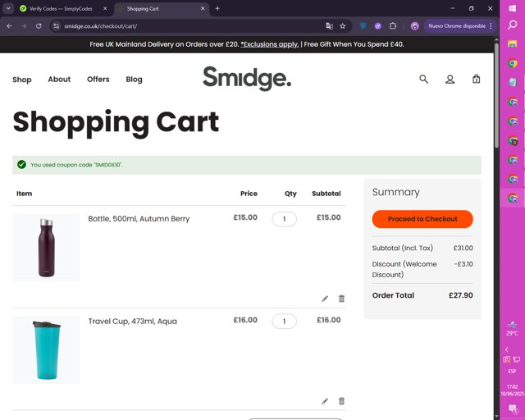Open the tab search dropdown arrow
Viewport: 525px width, 420px height.
coord(8,9)
